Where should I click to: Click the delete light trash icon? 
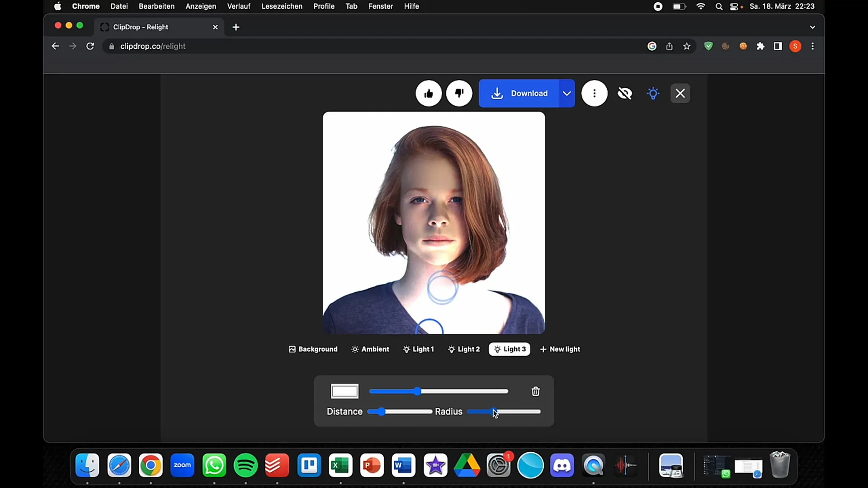[535, 391]
